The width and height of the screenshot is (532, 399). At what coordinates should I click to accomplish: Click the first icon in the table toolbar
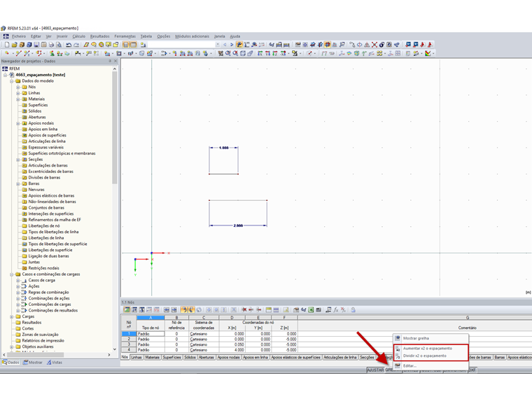pos(127,310)
